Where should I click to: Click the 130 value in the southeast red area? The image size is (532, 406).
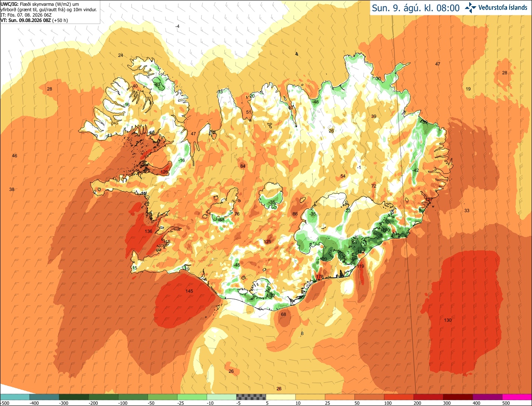point(448,320)
